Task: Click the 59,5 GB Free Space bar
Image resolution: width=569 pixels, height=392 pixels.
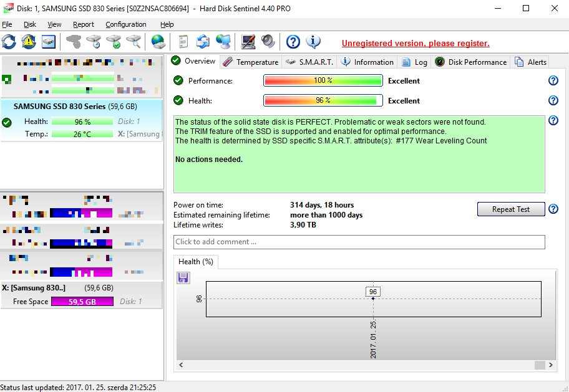Action: pos(82,302)
